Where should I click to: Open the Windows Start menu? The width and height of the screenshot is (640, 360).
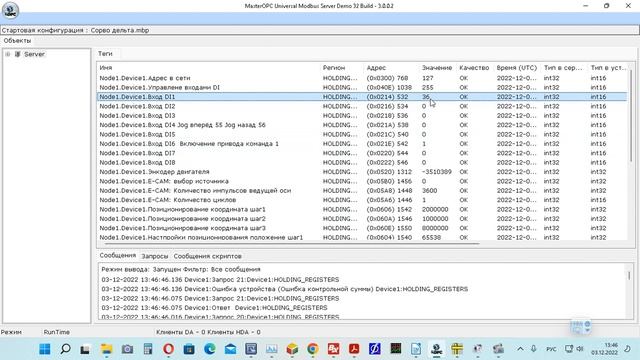pos(44,349)
